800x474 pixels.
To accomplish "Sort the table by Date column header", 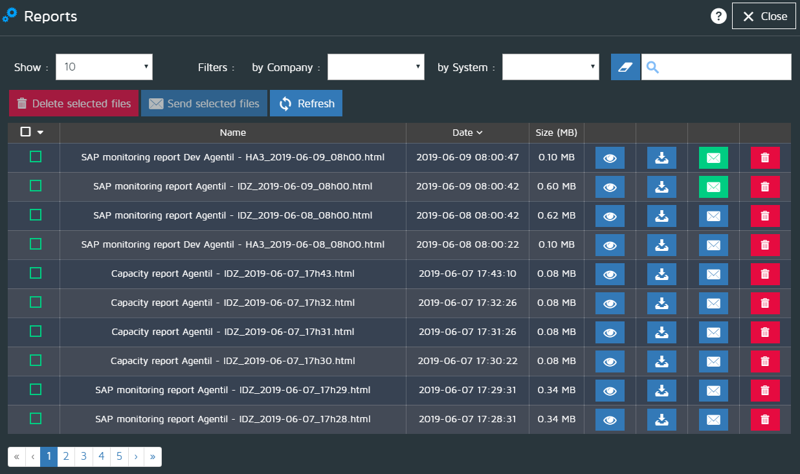I will coord(467,132).
